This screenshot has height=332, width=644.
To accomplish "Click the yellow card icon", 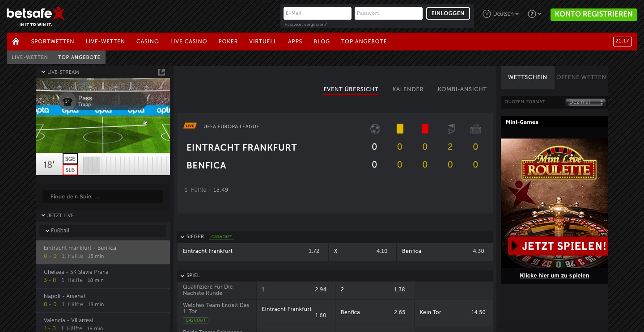I will 400,129.
